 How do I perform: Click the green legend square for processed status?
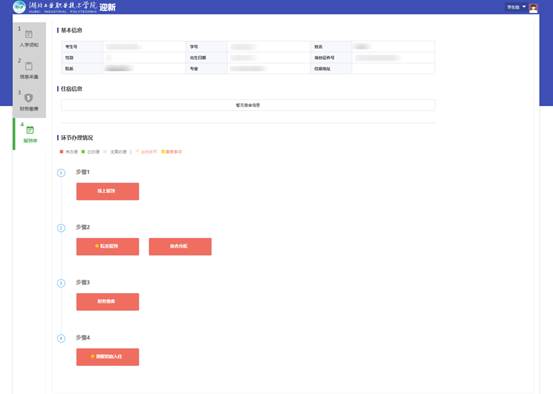(83, 152)
